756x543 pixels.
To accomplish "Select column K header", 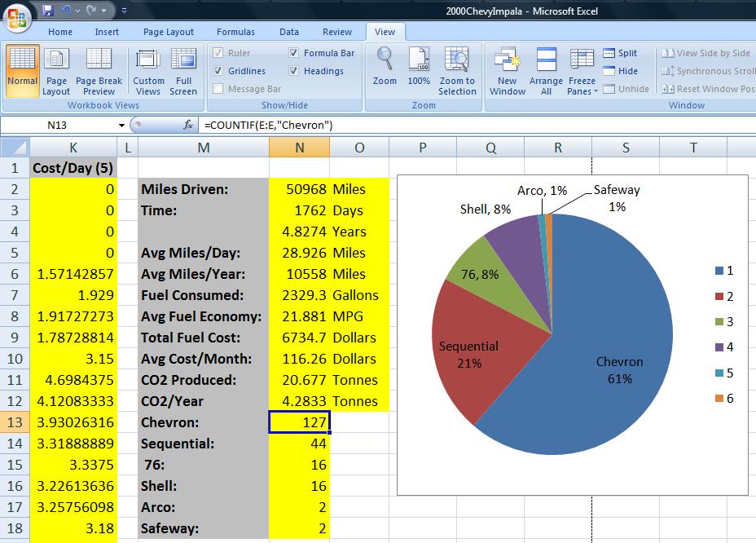I will click(x=73, y=148).
